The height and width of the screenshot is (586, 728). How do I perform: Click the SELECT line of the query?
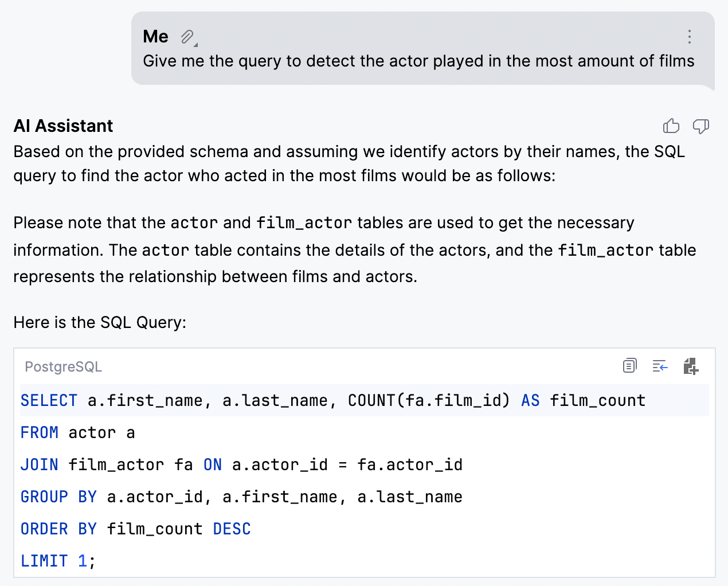332,400
